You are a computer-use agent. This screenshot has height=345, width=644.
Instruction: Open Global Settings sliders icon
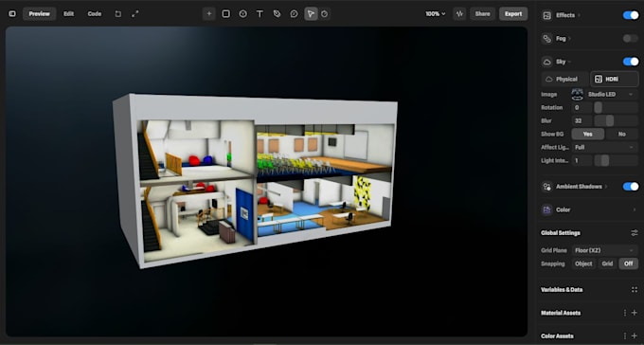(635, 233)
